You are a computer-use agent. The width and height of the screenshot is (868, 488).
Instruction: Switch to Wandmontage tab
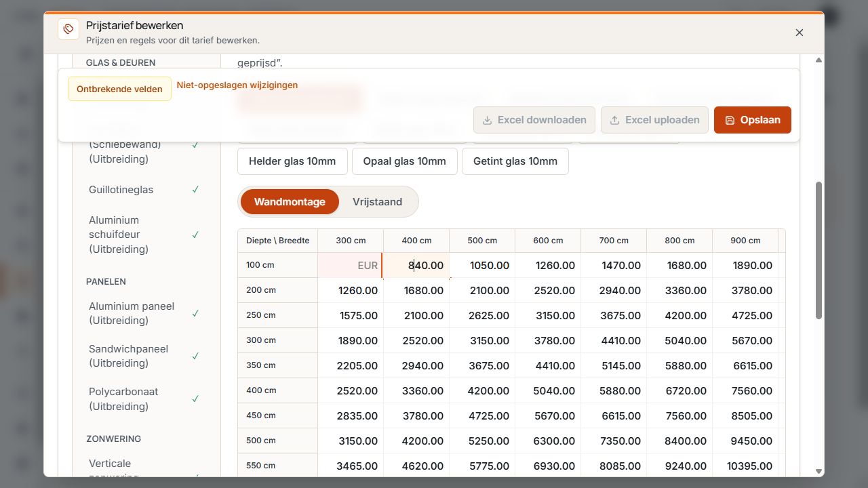coord(290,202)
